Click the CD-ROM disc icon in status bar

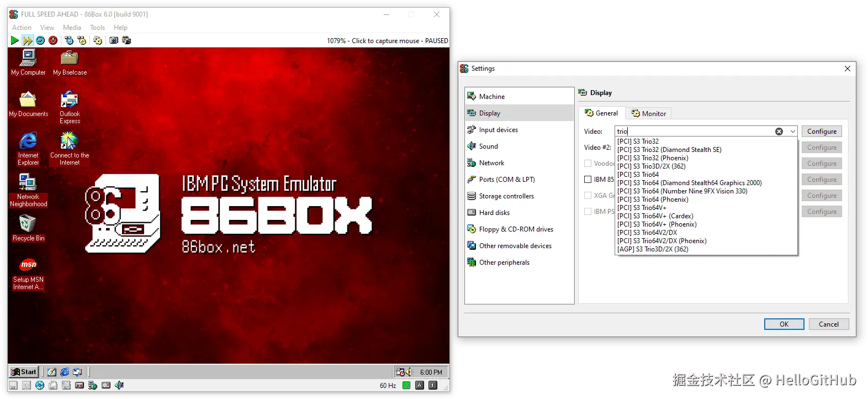[x=40, y=385]
